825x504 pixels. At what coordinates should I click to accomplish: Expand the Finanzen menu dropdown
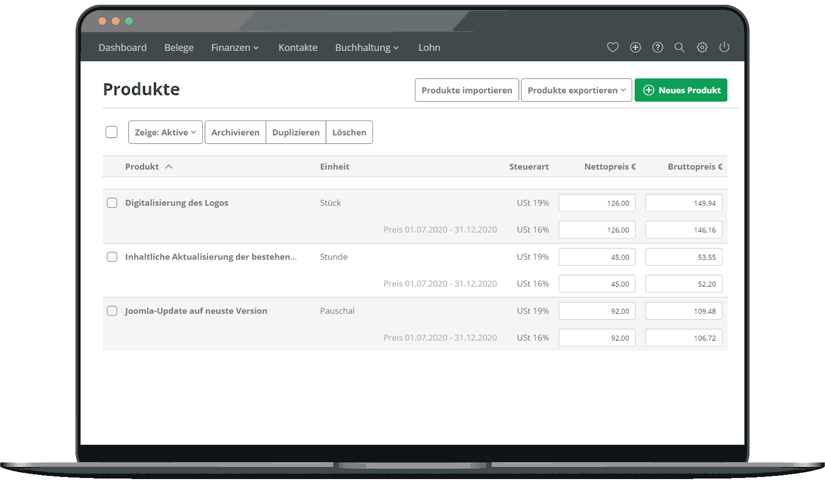[x=234, y=48]
